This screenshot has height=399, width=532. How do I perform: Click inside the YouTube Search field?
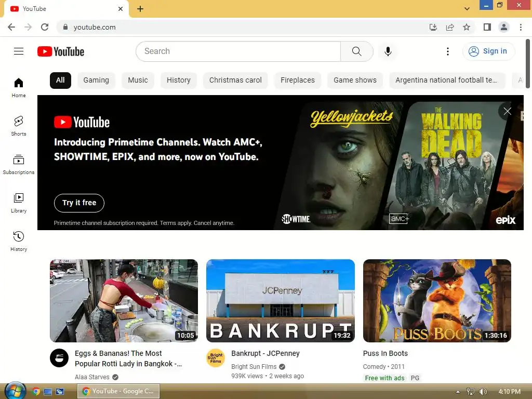point(238,51)
